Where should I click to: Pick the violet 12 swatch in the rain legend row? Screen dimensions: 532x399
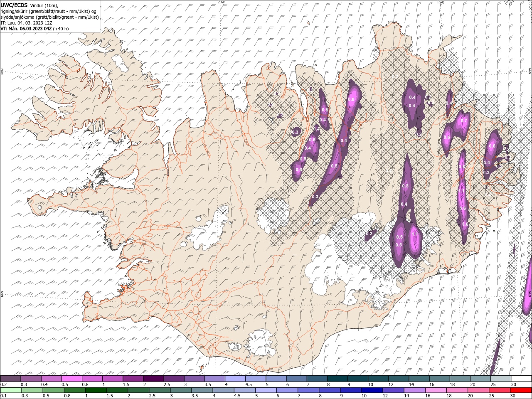coord(393,390)
